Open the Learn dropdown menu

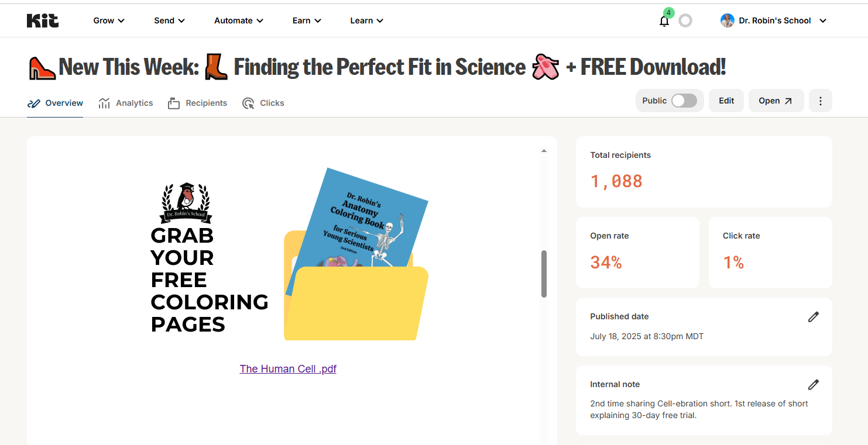pos(366,20)
